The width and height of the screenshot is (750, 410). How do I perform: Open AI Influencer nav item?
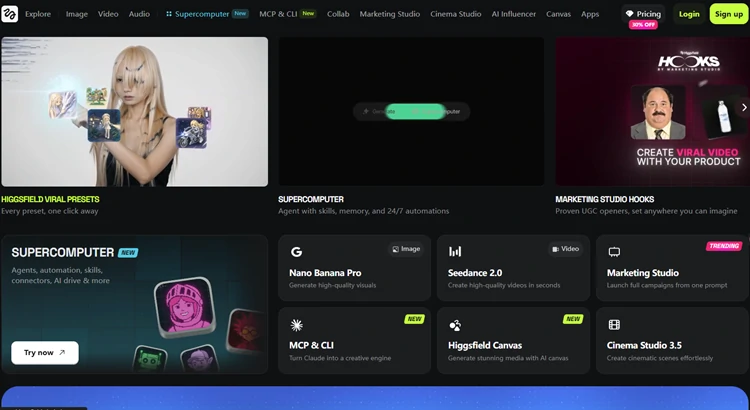pyautogui.click(x=514, y=14)
